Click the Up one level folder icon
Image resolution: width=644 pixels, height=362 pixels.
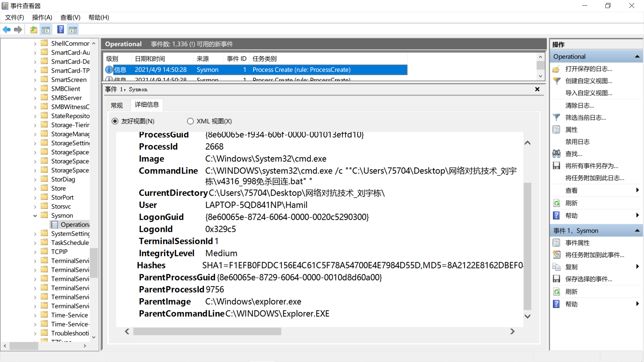click(x=34, y=30)
